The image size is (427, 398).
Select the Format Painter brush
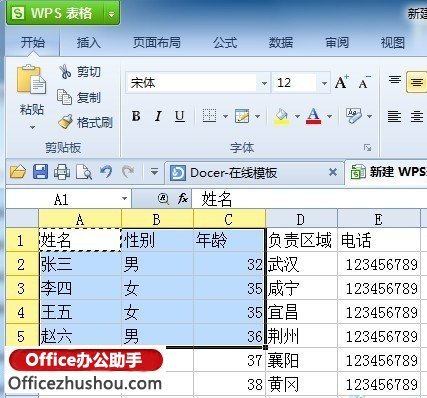click(65, 122)
